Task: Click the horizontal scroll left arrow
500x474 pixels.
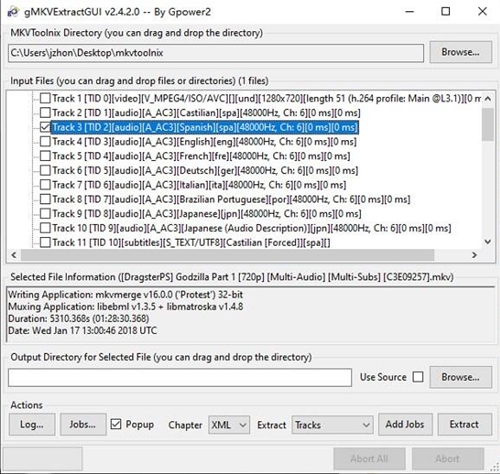Action: pos(14,255)
